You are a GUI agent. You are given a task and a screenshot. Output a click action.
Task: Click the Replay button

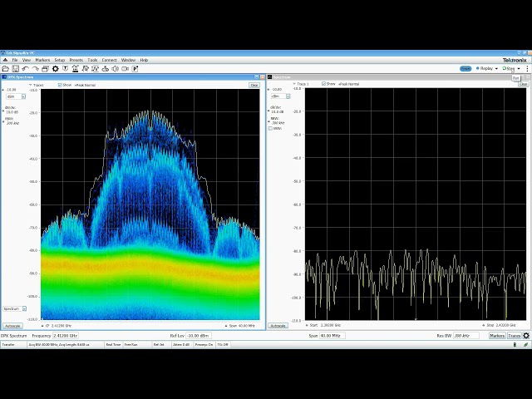484,68
